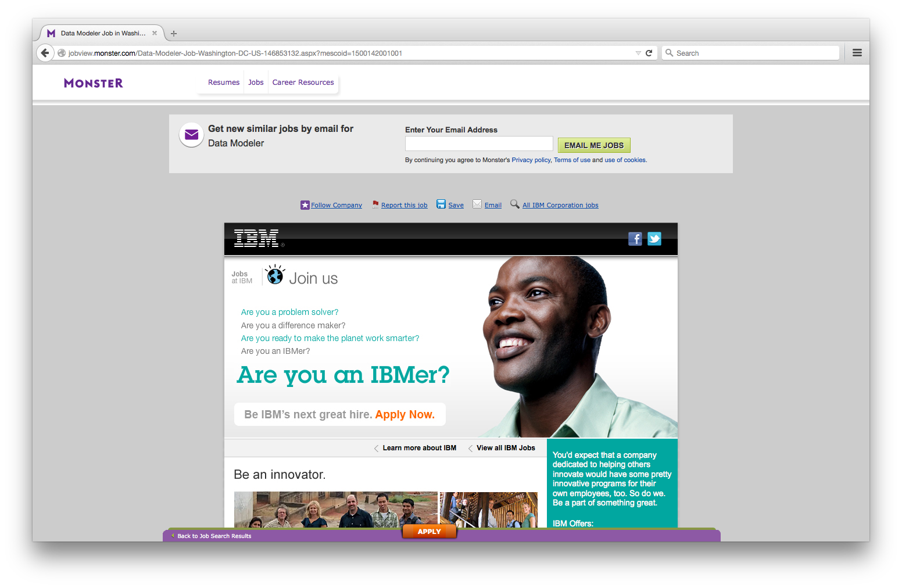The image size is (902, 588).
Task: Click the second photo of people on stairs
Action: pyautogui.click(x=489, y=510)
